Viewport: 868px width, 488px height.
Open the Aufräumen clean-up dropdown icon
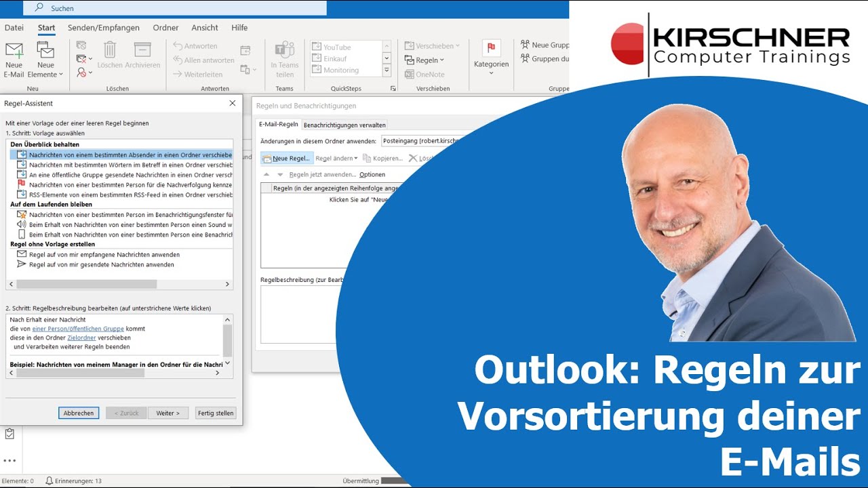pyautogui.click(x=84, y=59)
